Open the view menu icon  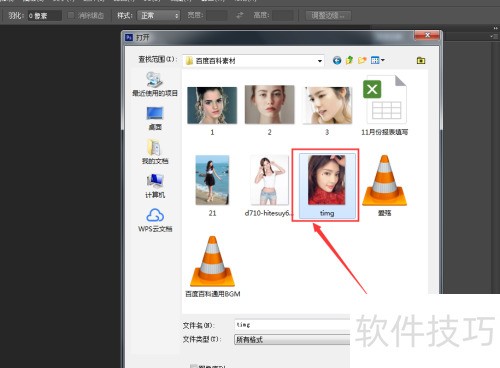tap(378, 60)
